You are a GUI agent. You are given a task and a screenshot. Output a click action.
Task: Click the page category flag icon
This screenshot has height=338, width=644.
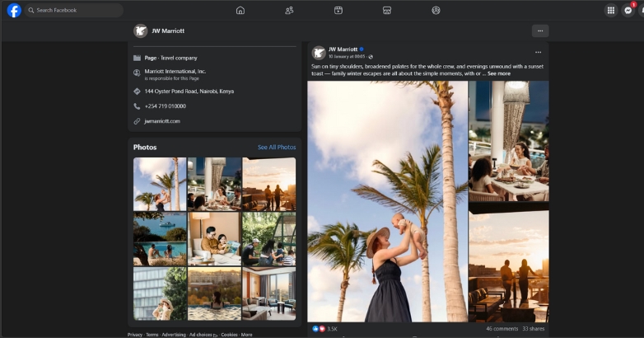137,58
